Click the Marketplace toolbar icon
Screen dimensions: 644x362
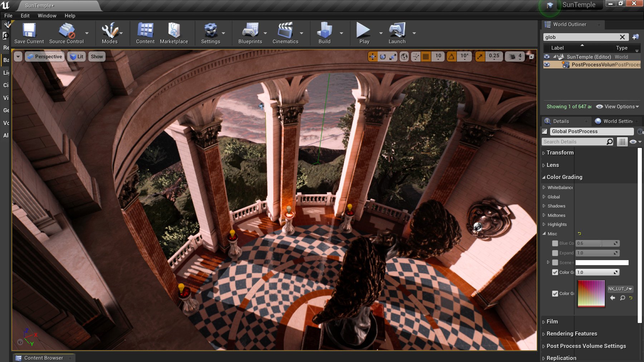click(x=174, y=32)
